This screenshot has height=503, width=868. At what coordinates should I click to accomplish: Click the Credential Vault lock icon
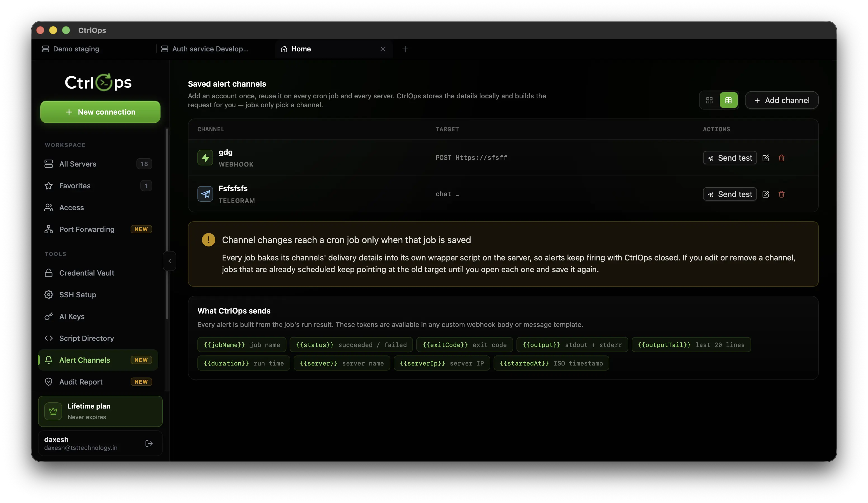[x=49, y=273]
